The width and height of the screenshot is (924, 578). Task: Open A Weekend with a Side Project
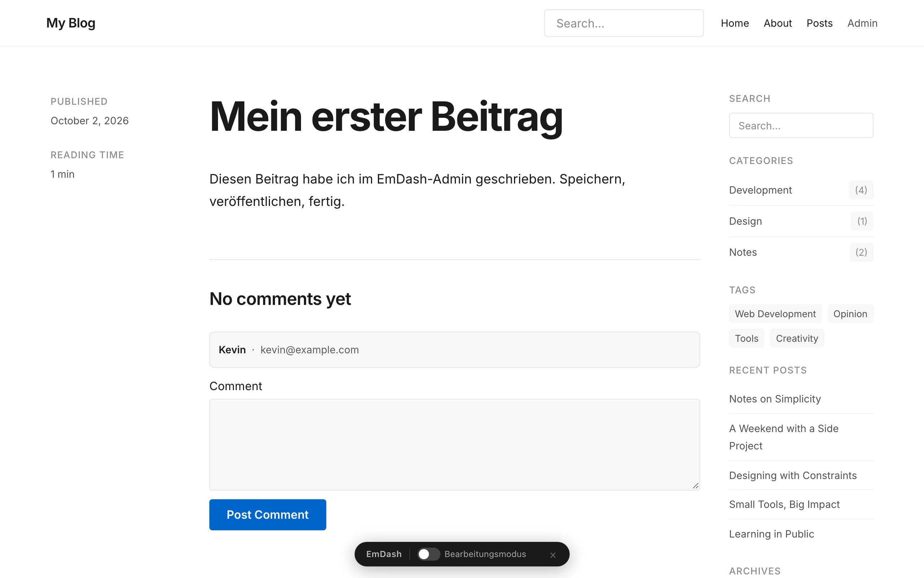click(x=784, y=437)
